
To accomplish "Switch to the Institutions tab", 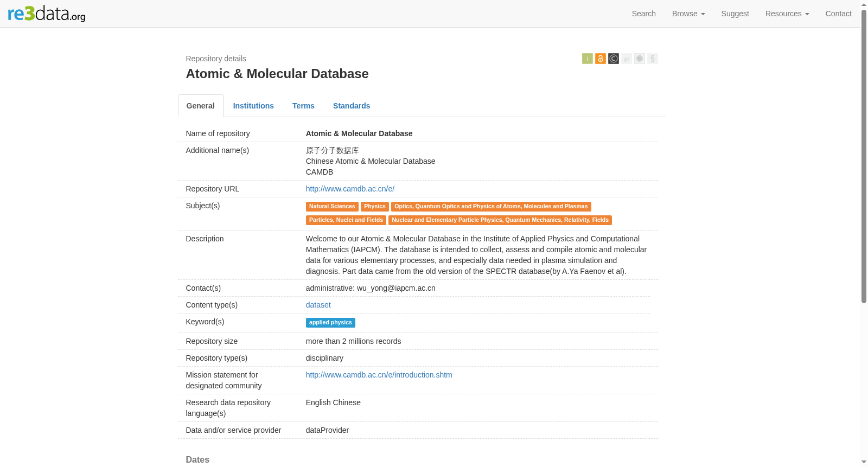I will [x=253, y=106].
